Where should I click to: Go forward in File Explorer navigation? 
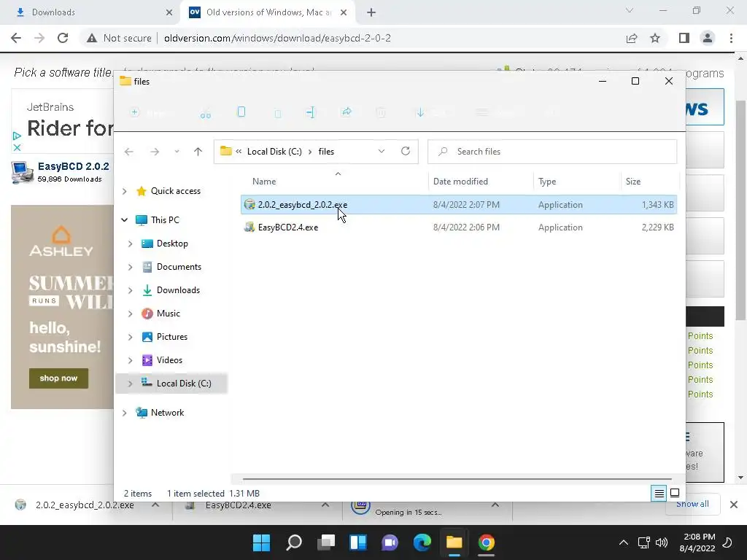155,152
